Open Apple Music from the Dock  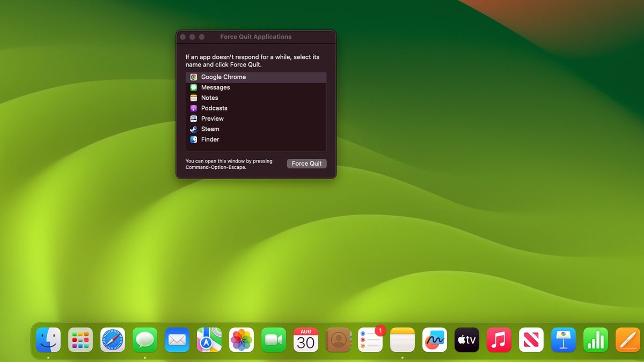point(499,339)
